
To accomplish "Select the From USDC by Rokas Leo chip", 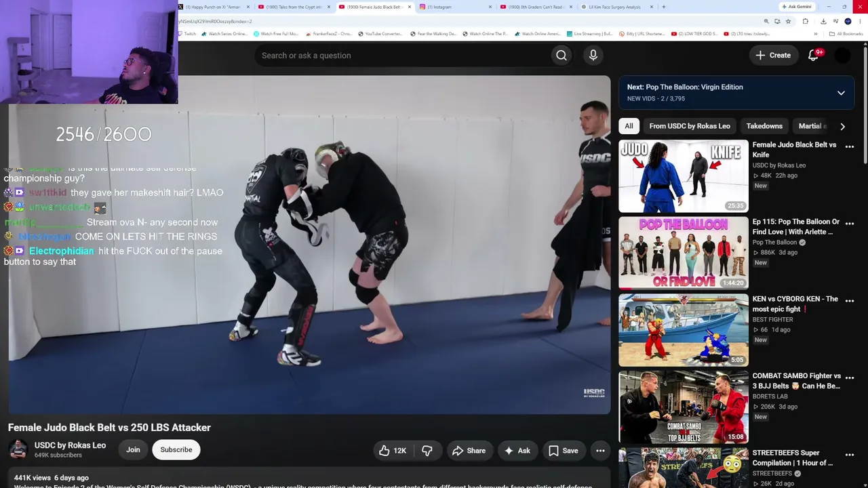I will (690, 126).
